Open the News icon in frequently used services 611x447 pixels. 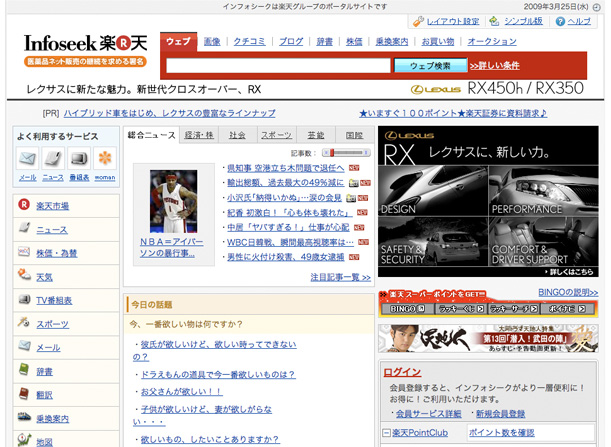click(53, 159)
